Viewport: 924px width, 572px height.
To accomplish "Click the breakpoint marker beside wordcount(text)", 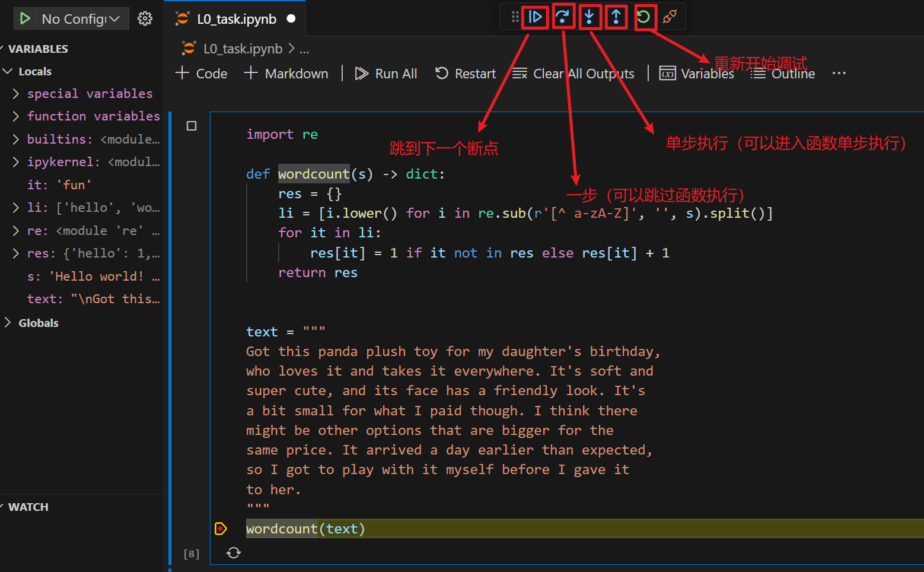I will click(x=221, y=528).
